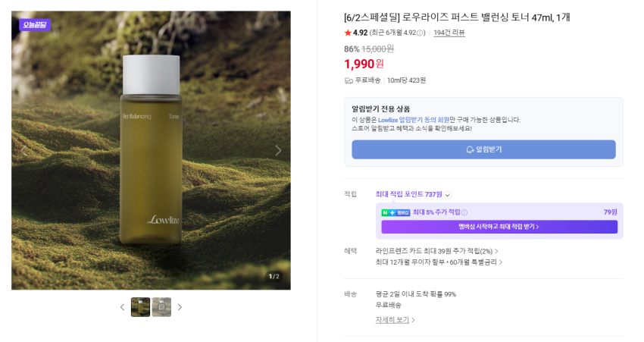Image resolution: width=644 pixels, height=342 pixels.
Task: Click the 알림받기 blue button
Action: click(483, 149)
